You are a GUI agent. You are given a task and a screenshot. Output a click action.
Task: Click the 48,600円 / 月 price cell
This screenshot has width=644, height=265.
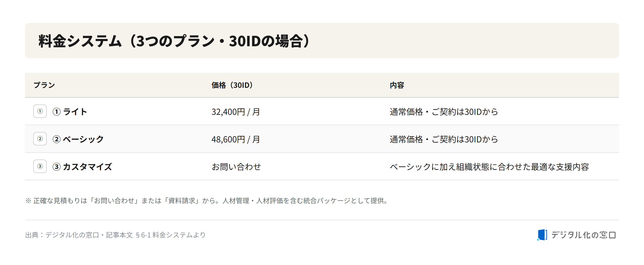click(236, 139)
